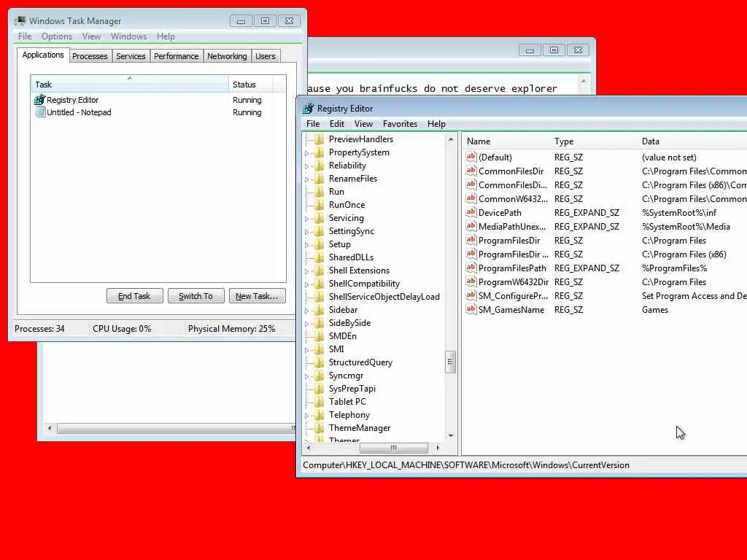Image resolution: width=747 pixels, height=560 pixels.
Task: Click the %SystemRoot%\Media data cell
Action: 686,227
